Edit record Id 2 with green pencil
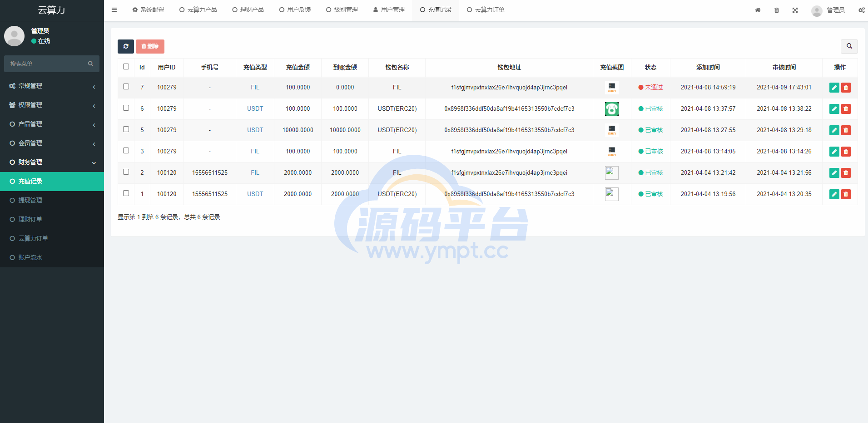868x423 pixels. point(834,173)
